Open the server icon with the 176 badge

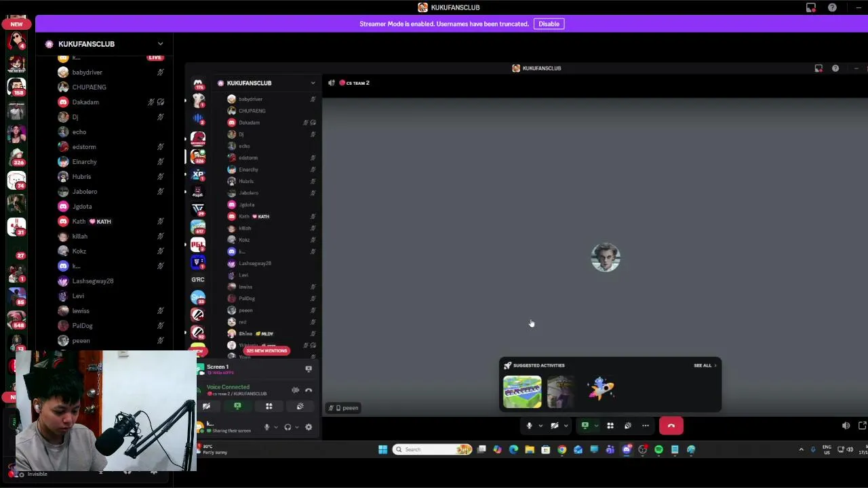coord(198,85)
